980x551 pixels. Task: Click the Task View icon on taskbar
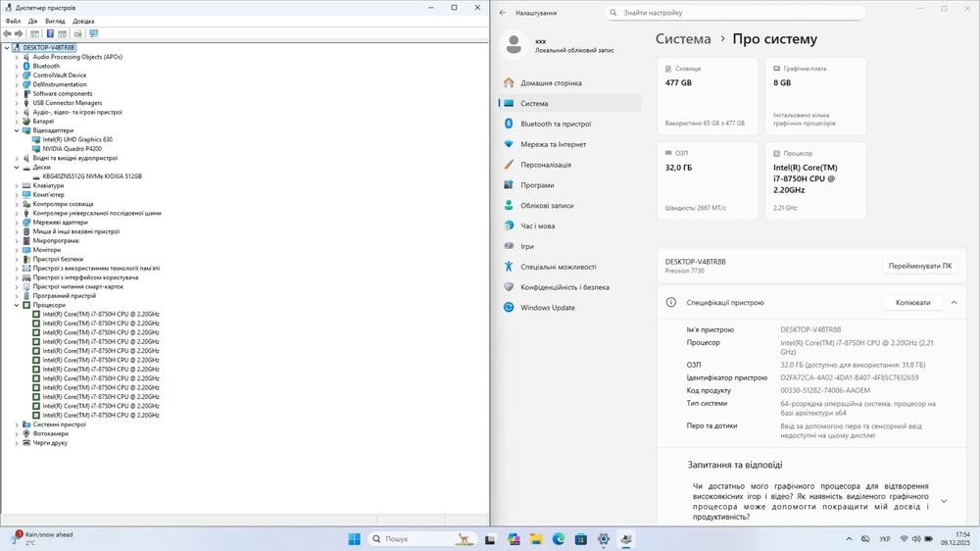coord(490,539)
